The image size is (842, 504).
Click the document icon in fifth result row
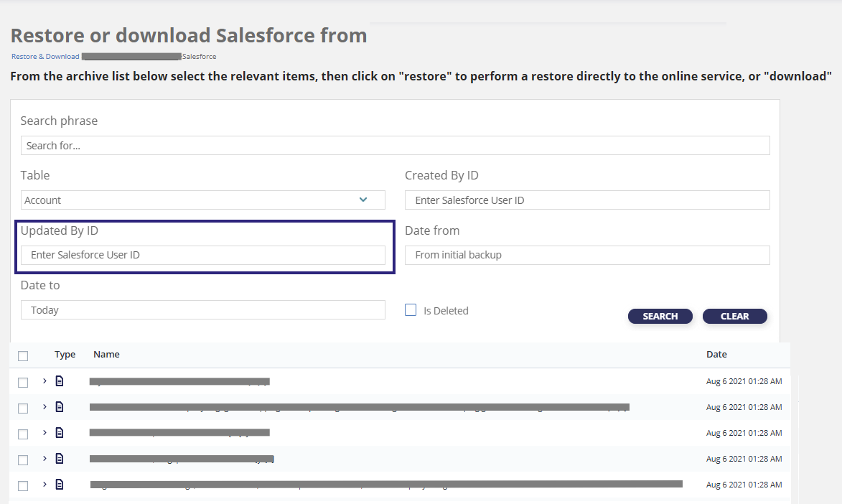[60, 484]
